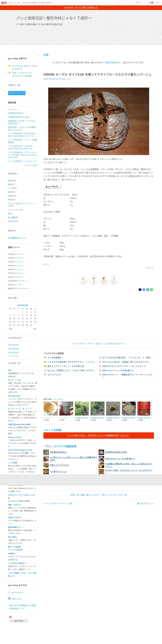Click the フォローする button
Screen dimensions: 162x644
click(x=17, y=93)
